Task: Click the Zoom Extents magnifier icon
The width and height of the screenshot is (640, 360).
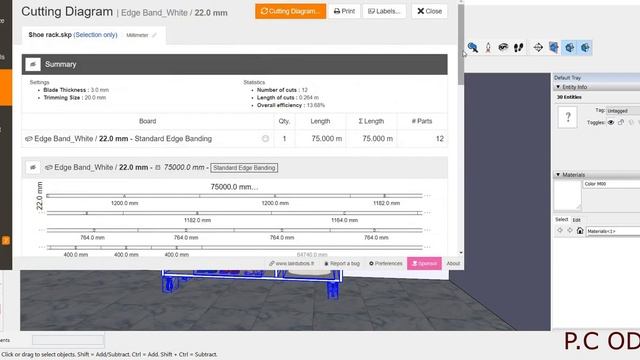Action: point(473,47)
